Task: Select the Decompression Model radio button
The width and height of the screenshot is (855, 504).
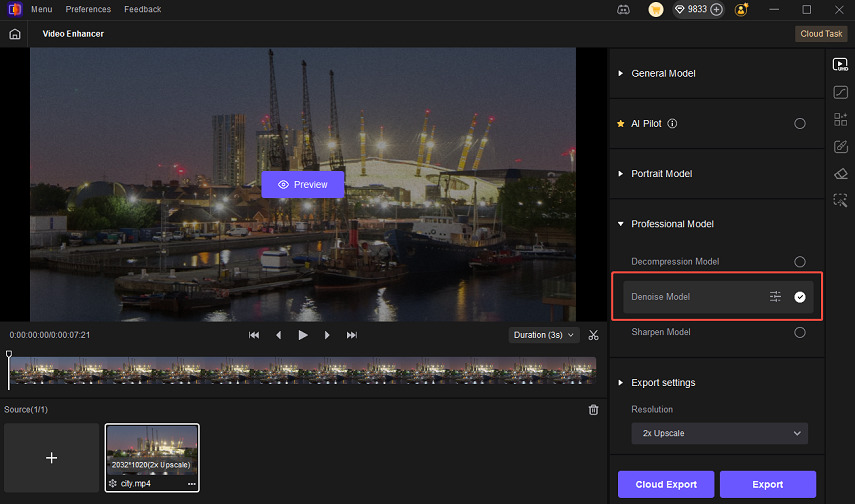Action: tap(799, 262)
